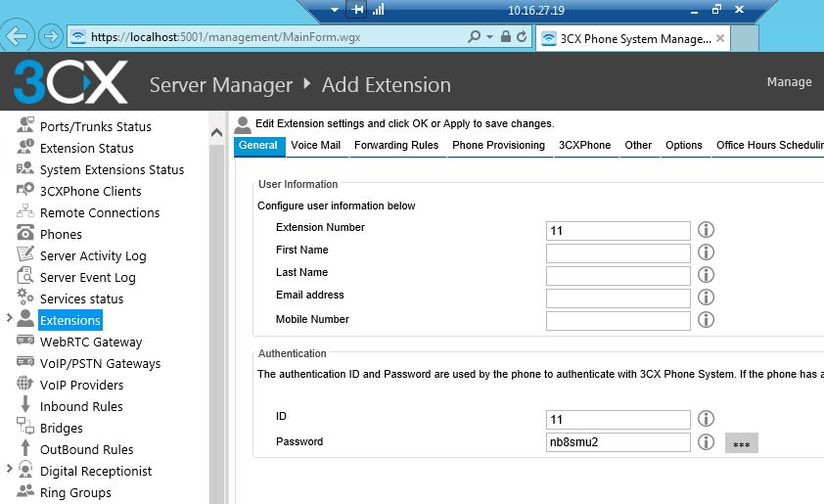Viewport: 824px width, 504px height.
Task: Select Inbound Rules in sidebar
Action: click(81, 406)
